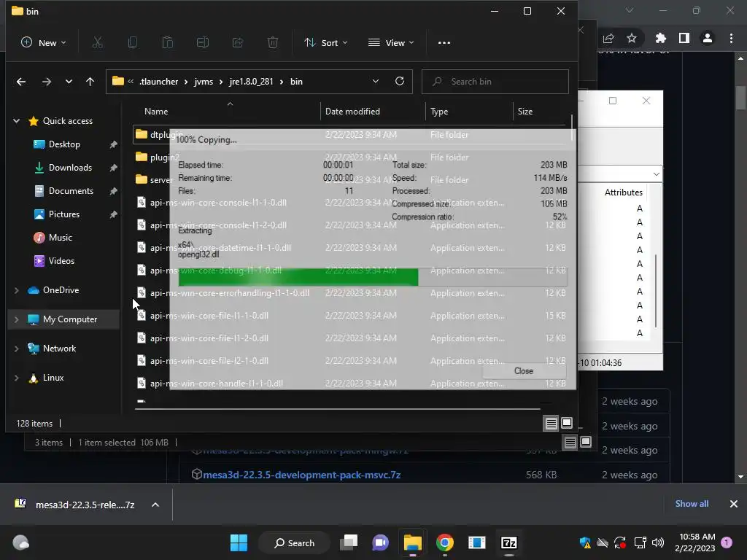Click jre1.8.0_281 in the address breadcrumb

coord(251,82)
